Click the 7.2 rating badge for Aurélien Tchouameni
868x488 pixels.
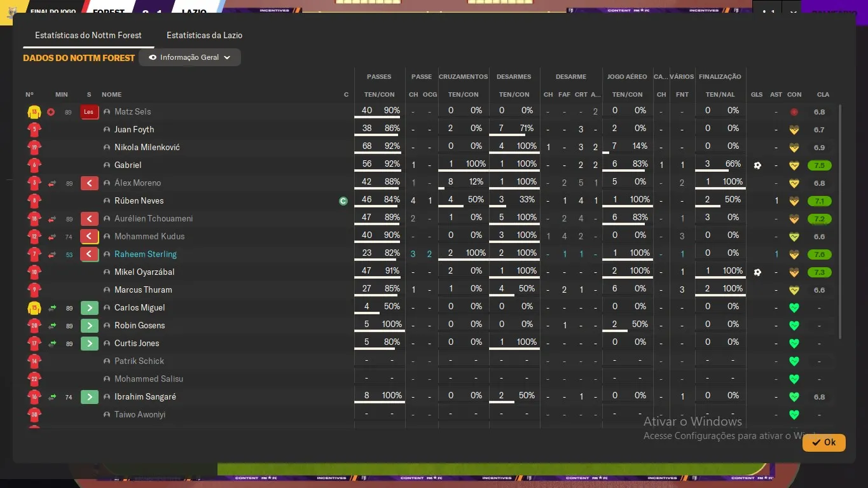pyautogui.click(x=819, y=219)
